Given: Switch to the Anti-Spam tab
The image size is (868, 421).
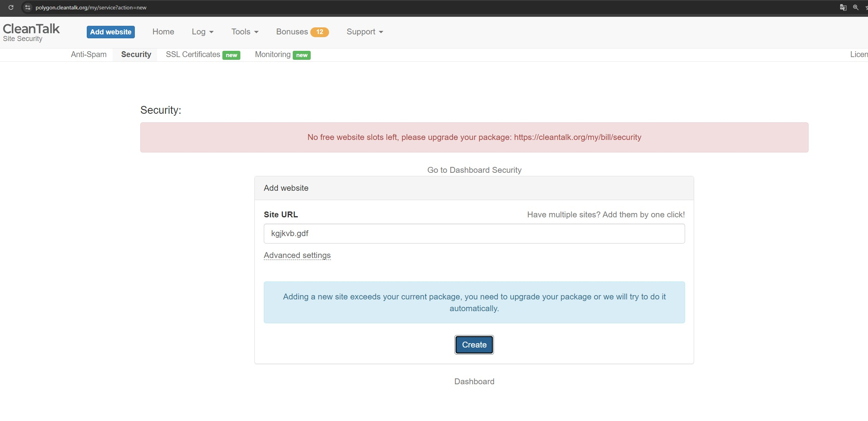Looking at the screenshot, I should click(x=89, y=55).
